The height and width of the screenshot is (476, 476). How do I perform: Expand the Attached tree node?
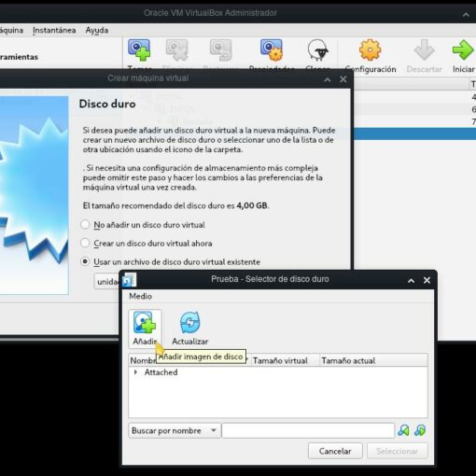tap(135, 372)
